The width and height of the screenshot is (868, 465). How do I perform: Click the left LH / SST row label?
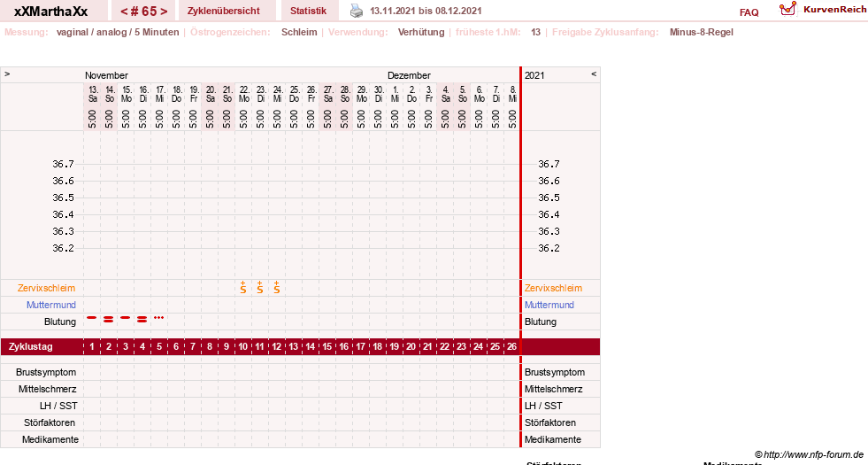click(58, 406)
